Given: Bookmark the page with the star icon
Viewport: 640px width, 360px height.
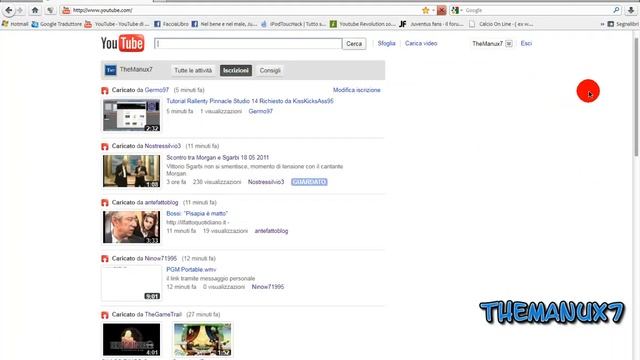Looking at the screenshot, I should point(426,10).
